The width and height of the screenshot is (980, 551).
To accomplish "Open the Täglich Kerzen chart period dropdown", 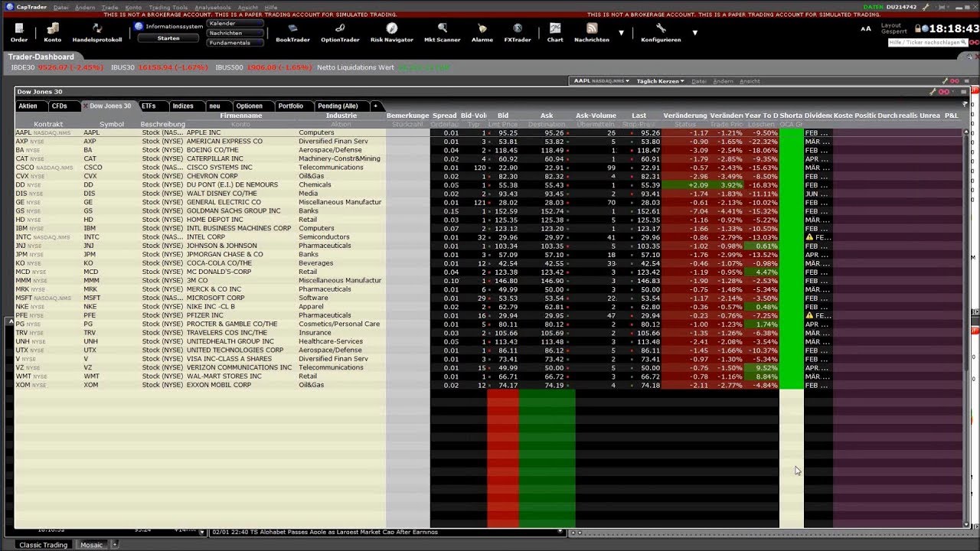I will click(x=659, y=81).
